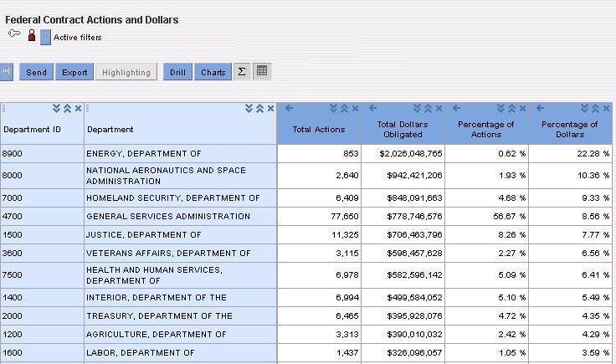
Task: Select JUSTICE, DEPARTMENT OF cell
Action: point(180,235)
